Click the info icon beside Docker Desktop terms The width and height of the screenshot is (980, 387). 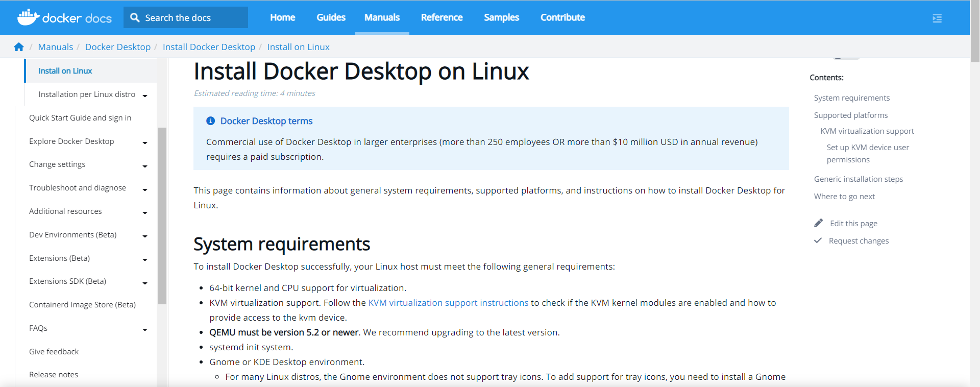[x=210, y=121]
